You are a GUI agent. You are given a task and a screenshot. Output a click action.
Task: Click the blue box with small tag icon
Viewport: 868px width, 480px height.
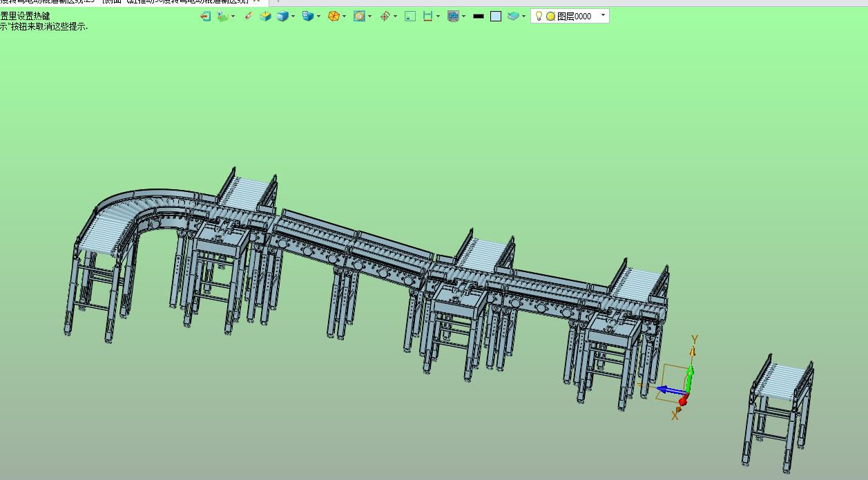308,16
